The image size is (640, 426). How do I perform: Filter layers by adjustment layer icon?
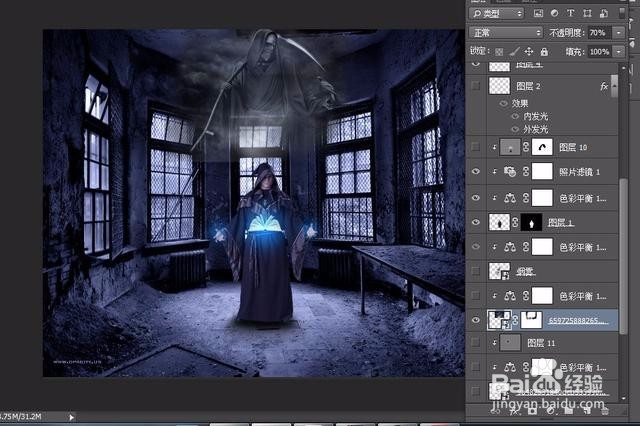click(554, 13)
